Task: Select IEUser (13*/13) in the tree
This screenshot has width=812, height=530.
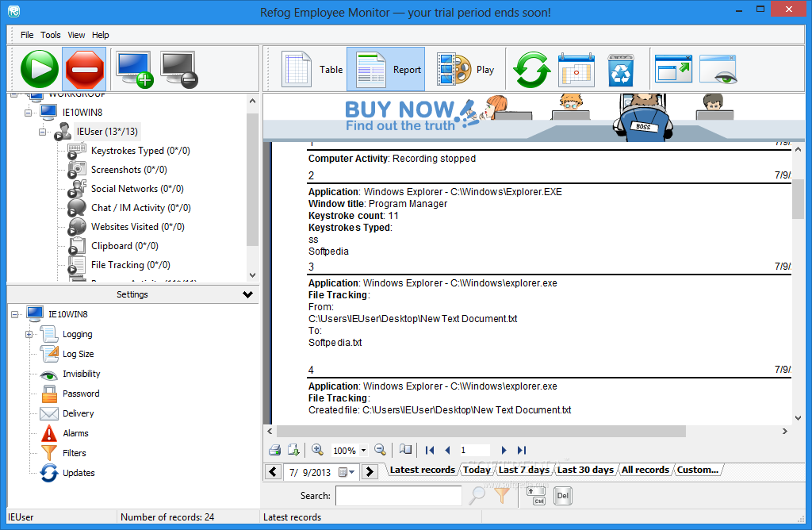Action: (x=107, y=132)
